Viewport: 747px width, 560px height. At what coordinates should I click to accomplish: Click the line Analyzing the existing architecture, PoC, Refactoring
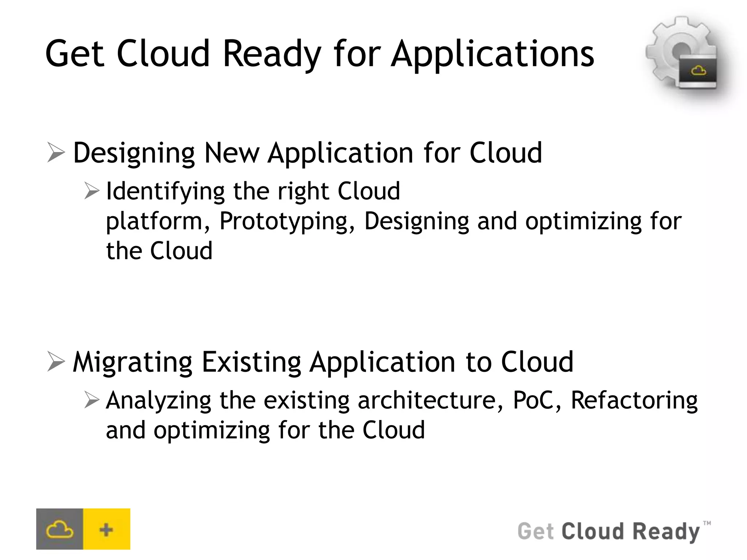[402, 401]
